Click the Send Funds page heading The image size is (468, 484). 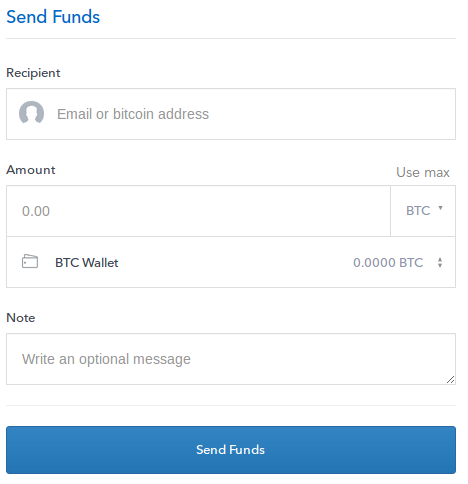[53, 17]
